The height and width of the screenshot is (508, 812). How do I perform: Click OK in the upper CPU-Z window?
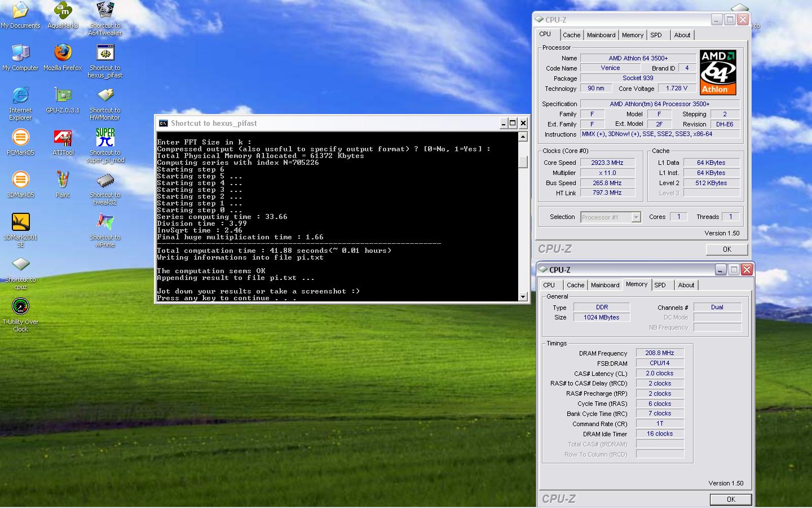click(727, 249)
